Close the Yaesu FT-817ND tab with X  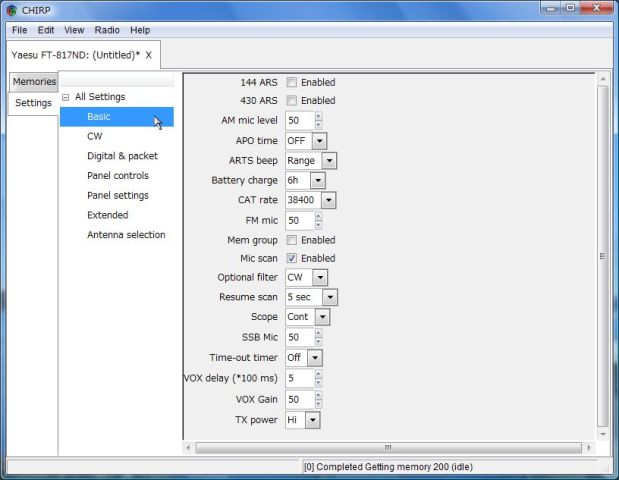pos(148,55)
